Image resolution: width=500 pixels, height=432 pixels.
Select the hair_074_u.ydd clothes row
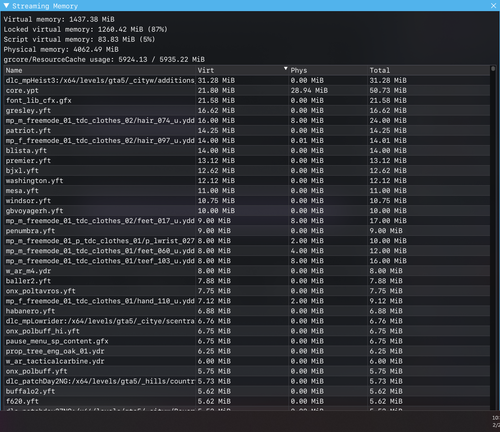247,120
